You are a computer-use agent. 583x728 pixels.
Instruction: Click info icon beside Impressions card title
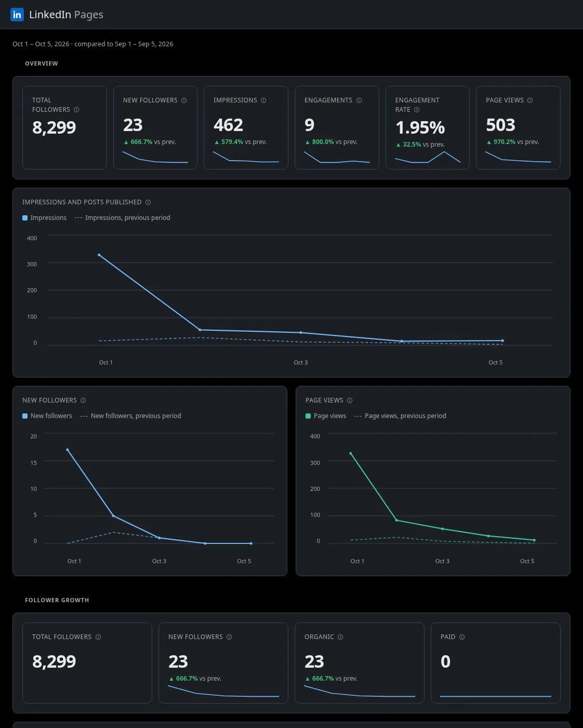tap(263, 100)
